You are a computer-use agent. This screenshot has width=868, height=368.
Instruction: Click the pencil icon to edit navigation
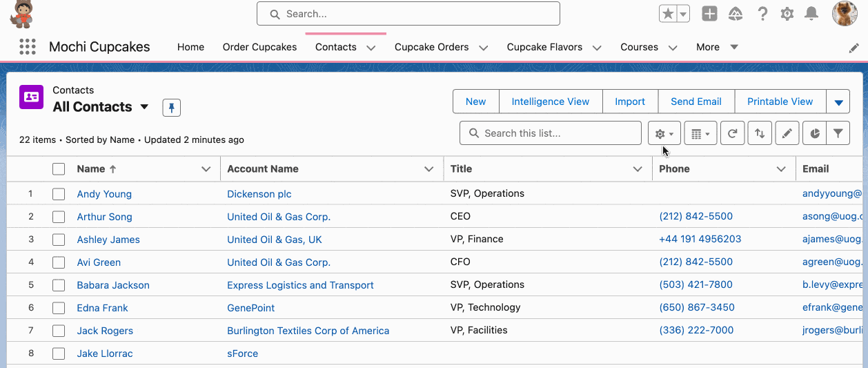854,48
